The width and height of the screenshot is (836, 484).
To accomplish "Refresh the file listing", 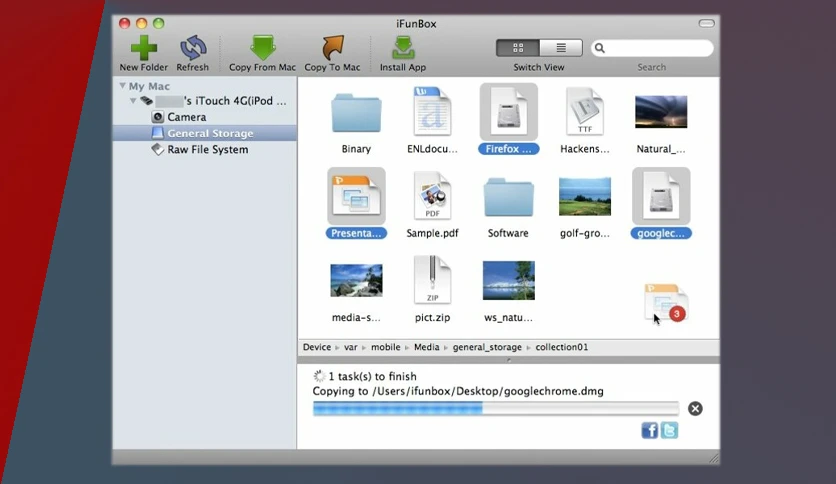I will point(192,48).
